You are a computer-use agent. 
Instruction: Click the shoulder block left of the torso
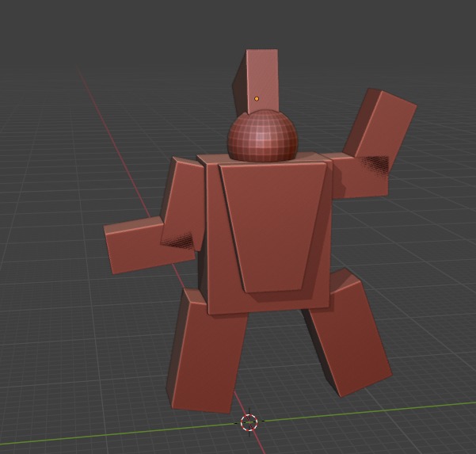[182, 198]
